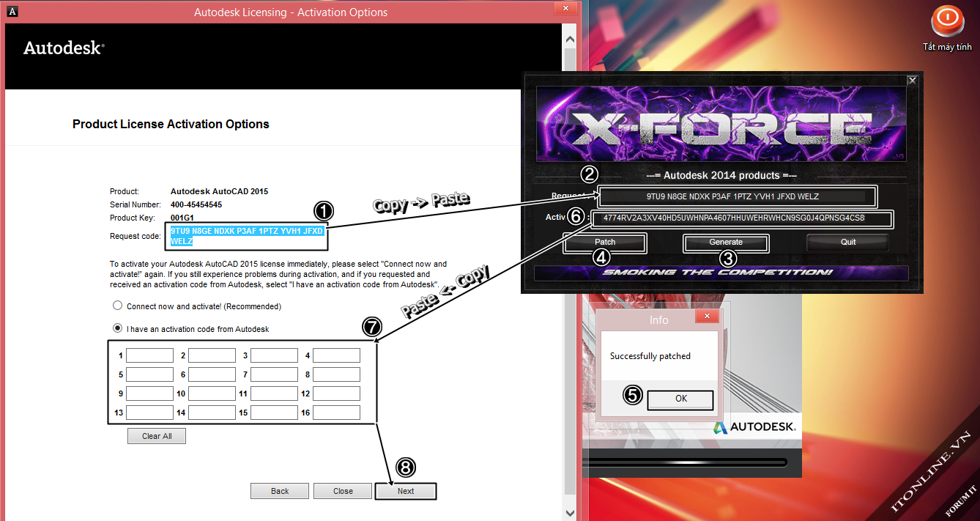
Task: Click the loading progress bar on the Autodesk splash
Action: pos(686,462)
